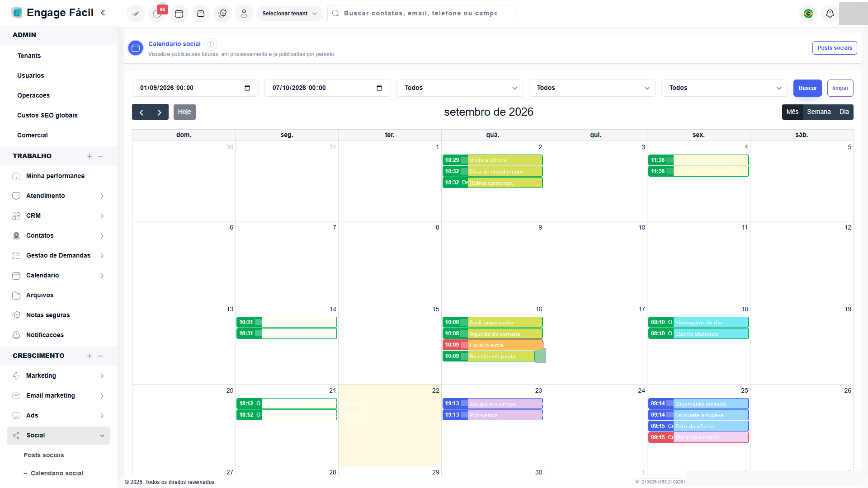Show help for Calendario social question mark
This screenshot has height=488, width=868.
[211, 44]
